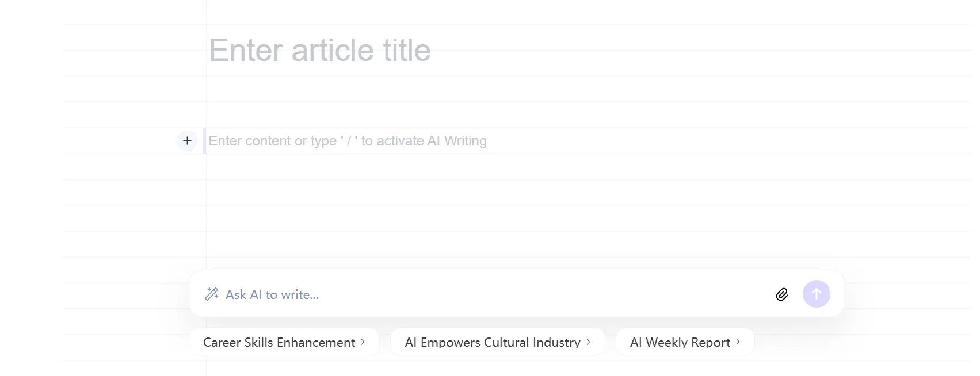Click the magic wand AI icon

(x=212, y=294)
